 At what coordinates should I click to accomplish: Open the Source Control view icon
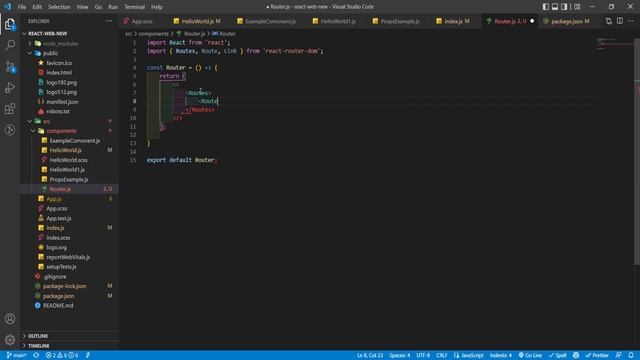10,67
